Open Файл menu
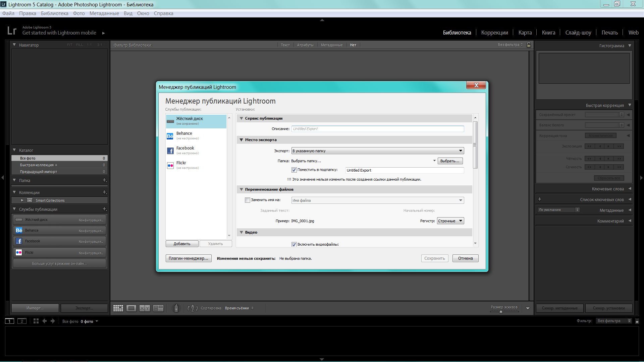The height and width of the screenshot is (362, 644). [8, 13]
